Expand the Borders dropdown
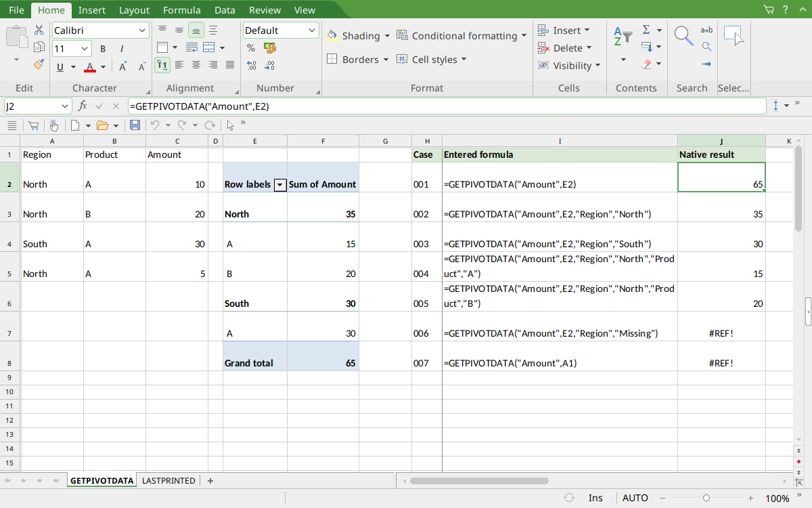Screen dimensions: 812x508 (x=386, y=60)
